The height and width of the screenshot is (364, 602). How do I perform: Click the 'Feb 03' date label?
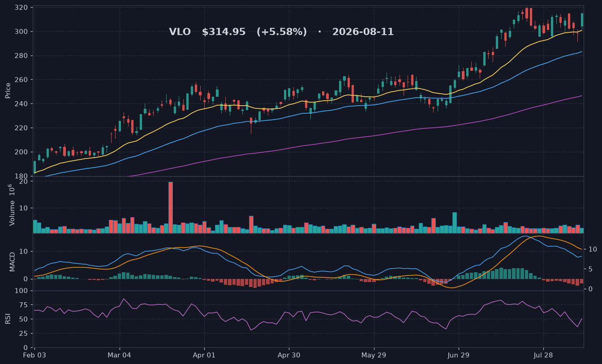pos(35,355)
